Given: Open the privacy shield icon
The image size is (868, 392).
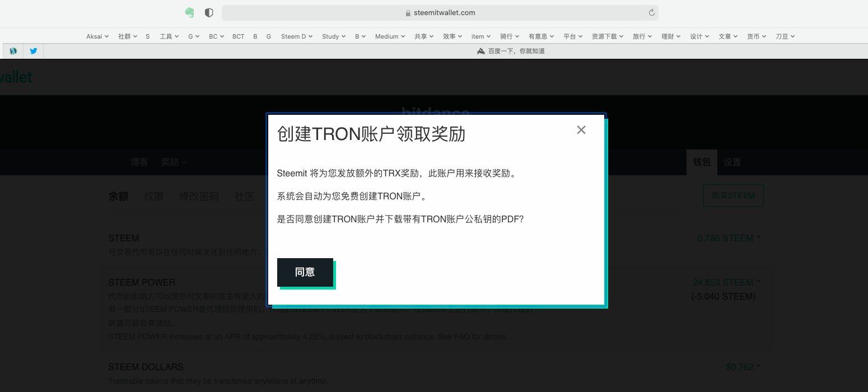Looking at the screenshot, I should tap(209, 12).
